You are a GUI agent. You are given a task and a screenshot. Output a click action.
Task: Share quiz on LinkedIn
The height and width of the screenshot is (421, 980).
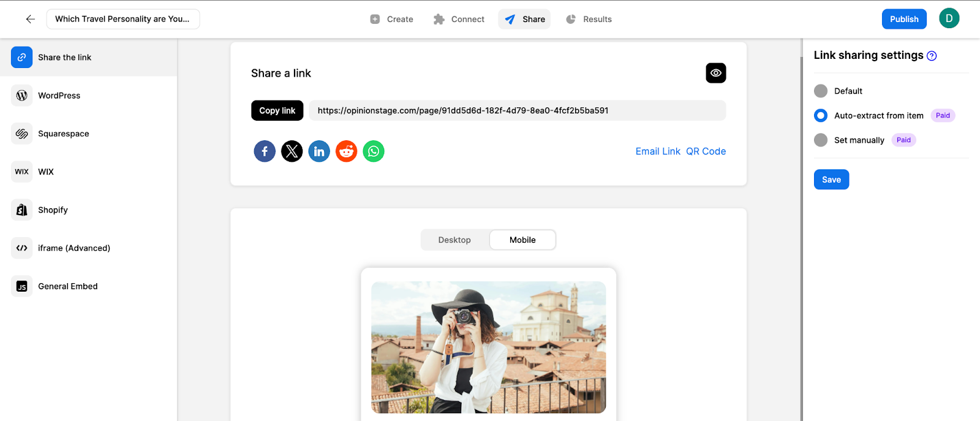(x=319, y=151)
